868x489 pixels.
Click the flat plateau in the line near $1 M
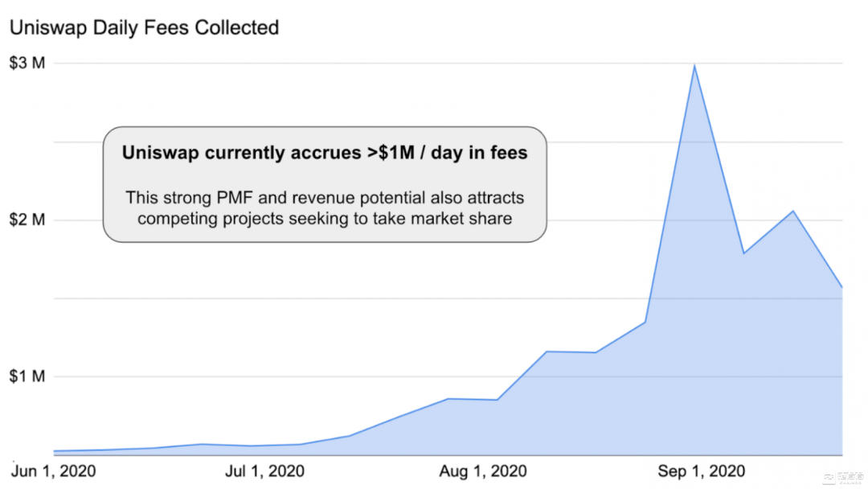[x=571, y=351]
